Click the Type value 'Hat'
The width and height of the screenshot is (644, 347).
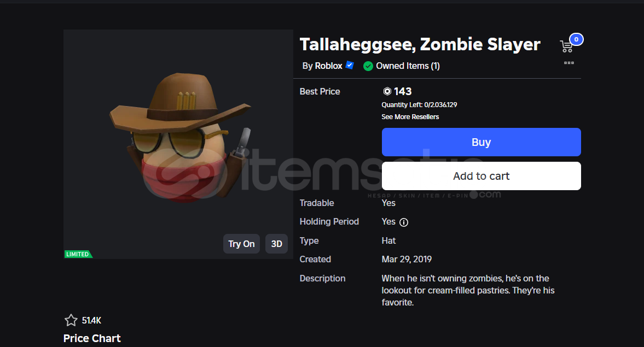point(388,241)
